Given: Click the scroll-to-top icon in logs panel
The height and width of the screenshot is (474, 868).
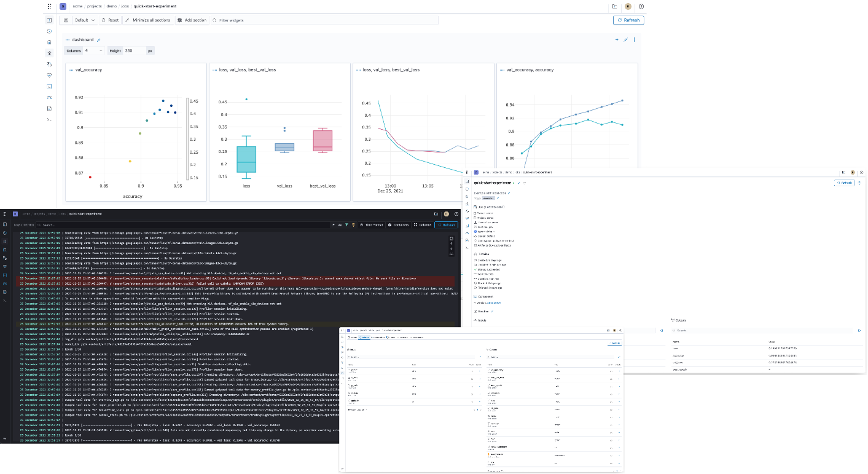Looking at the screenshot, I should (451, 243).
